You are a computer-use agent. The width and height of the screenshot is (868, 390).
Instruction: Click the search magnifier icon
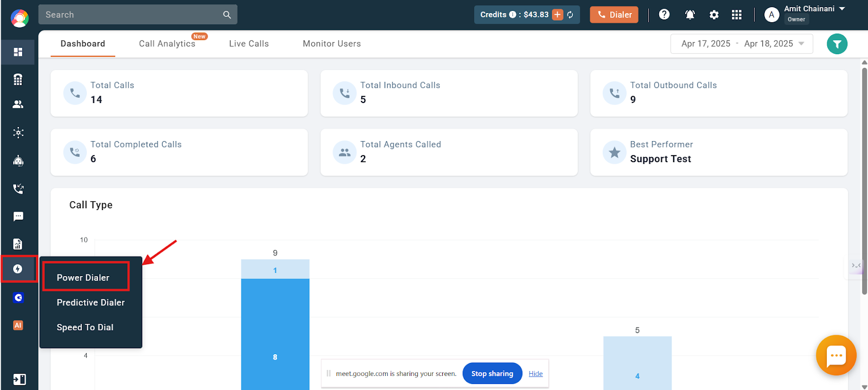[227, 15]
